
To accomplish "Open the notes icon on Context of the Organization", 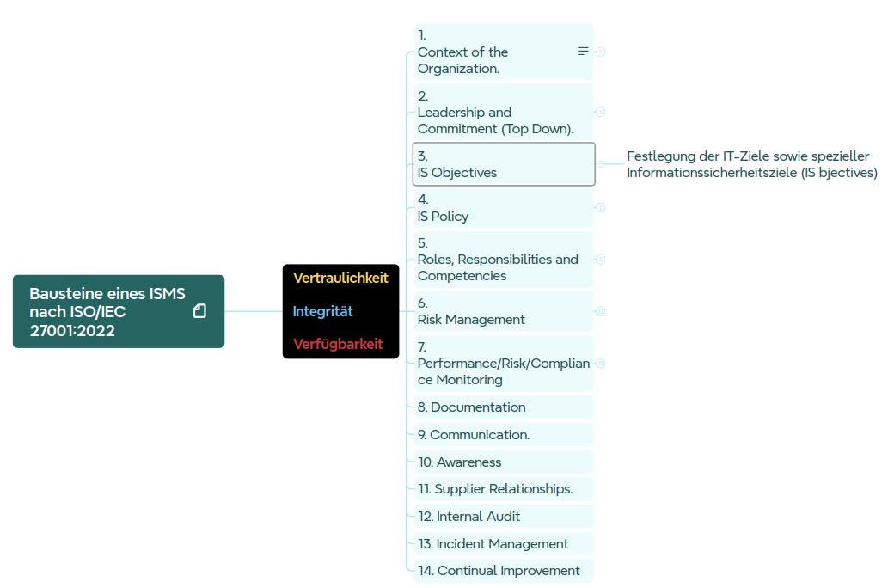I will pyautogui.click(x=583, y=52).
